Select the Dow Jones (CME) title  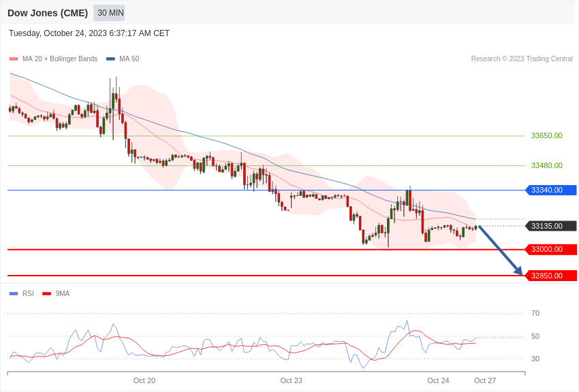[x=48, y=14]
